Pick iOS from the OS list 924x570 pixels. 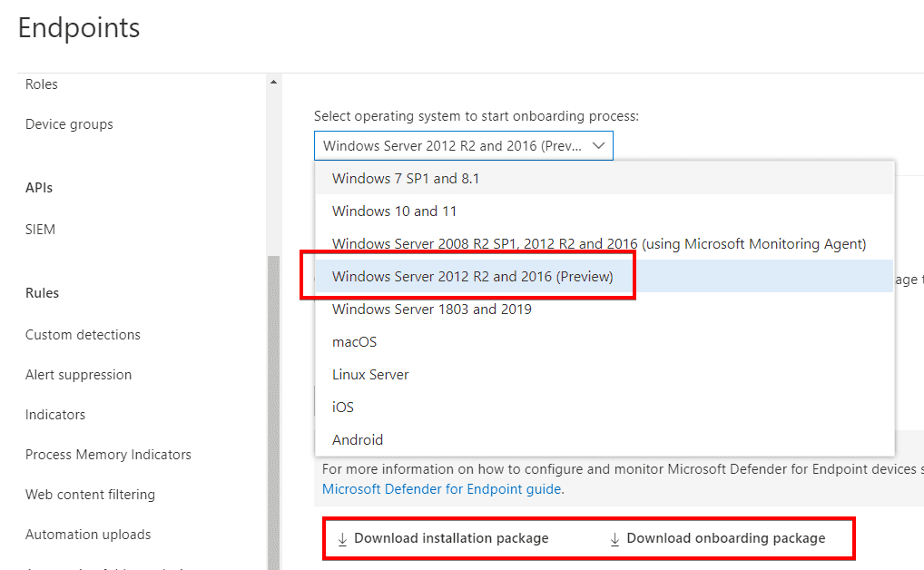tap(604, 407)
